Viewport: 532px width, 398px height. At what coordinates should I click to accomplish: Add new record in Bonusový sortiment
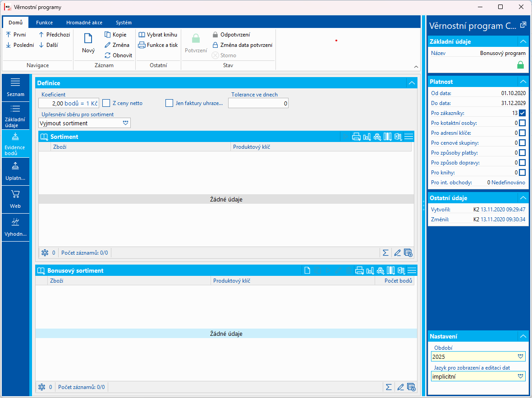pyautogui.click(x=307, y=270)
